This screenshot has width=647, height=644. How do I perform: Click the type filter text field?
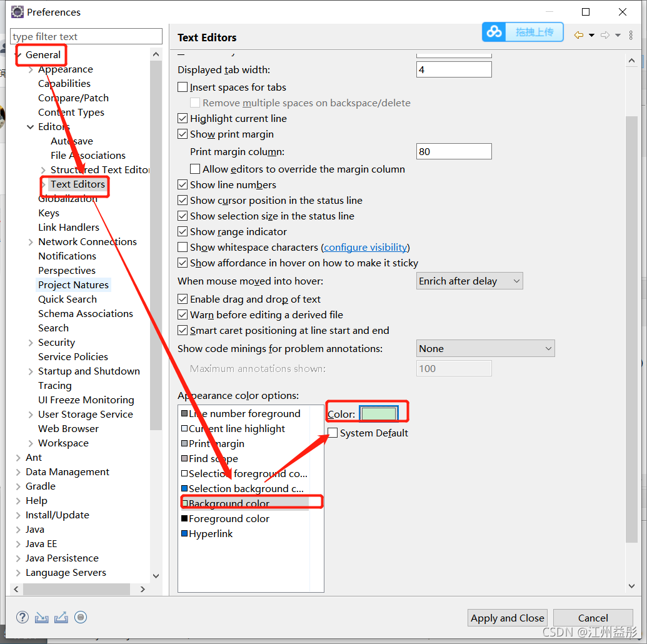pos(86,36)
